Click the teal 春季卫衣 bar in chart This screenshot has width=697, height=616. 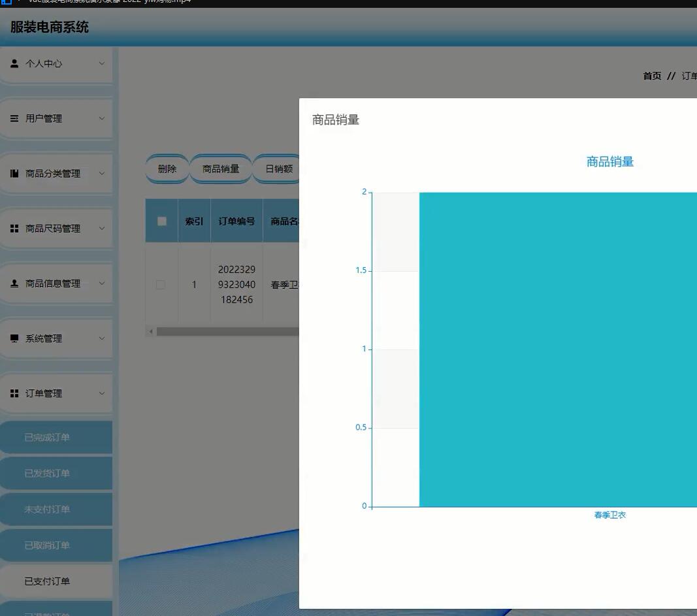coord(558,349)
